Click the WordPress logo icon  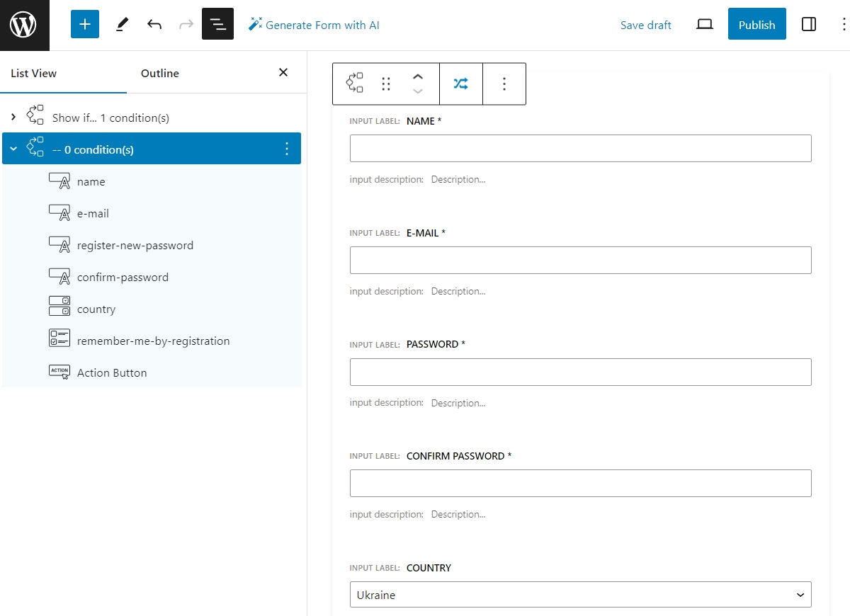coord(24,25)
